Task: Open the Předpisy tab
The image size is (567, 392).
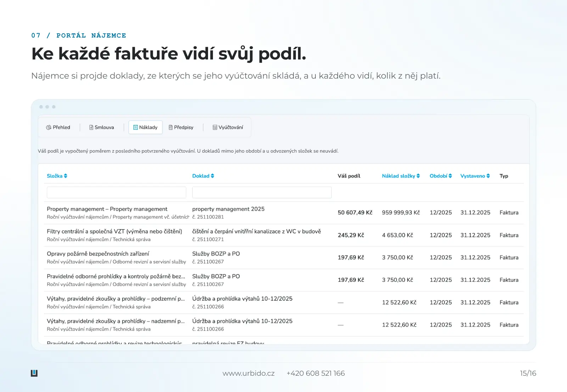Action: click(x=181, y=127)
